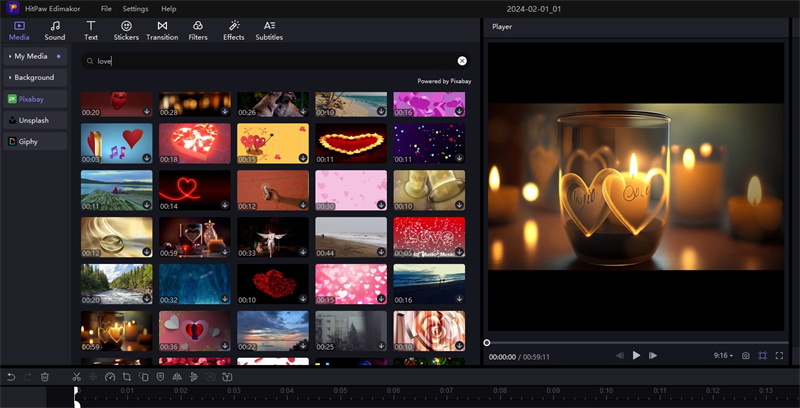The width and height of the screenshot is (800, 408).
Task: Click the duplicate copy icon
Action: 144,377
